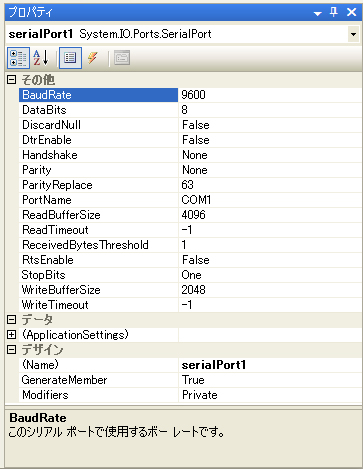Screen dimensions: 363x469
Task: Click the Modifiers Private value
Action: click(270, 395)
